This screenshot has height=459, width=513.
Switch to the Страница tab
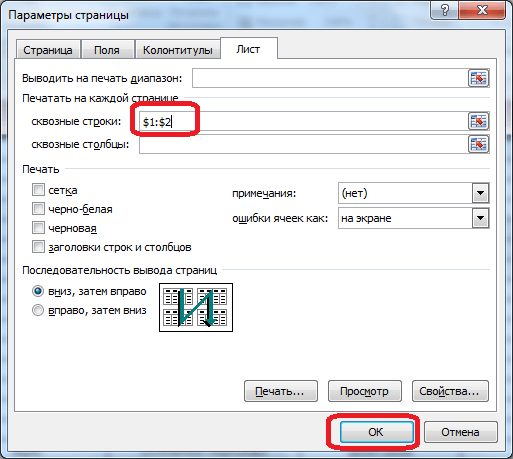coord(48,50)
